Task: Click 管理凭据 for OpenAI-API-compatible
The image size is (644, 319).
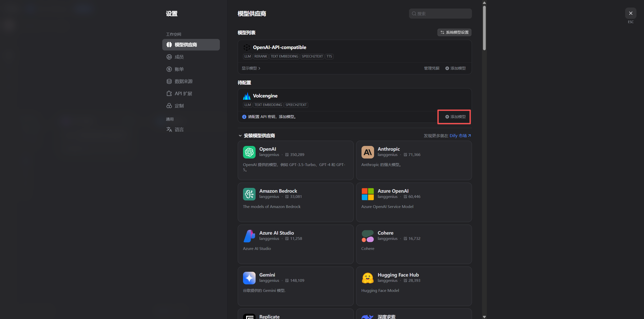Action: pyautogui.click(x=432, y=68)
